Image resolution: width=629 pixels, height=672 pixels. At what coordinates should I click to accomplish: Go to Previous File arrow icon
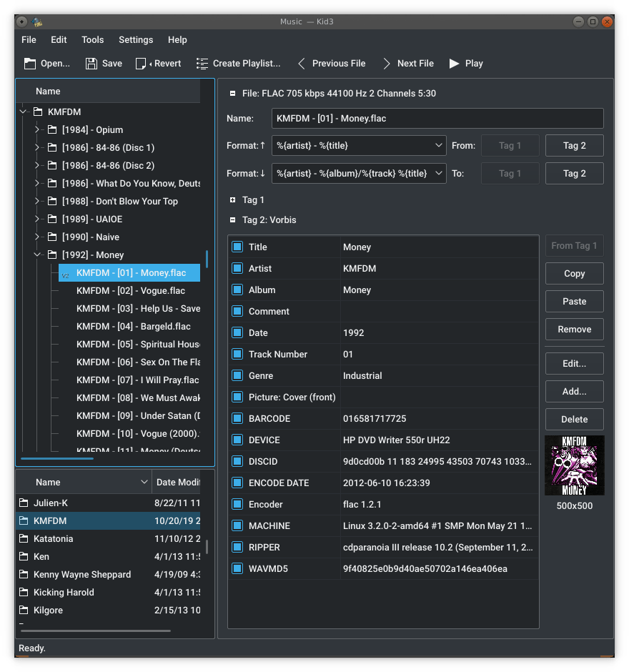coord(302,64)
